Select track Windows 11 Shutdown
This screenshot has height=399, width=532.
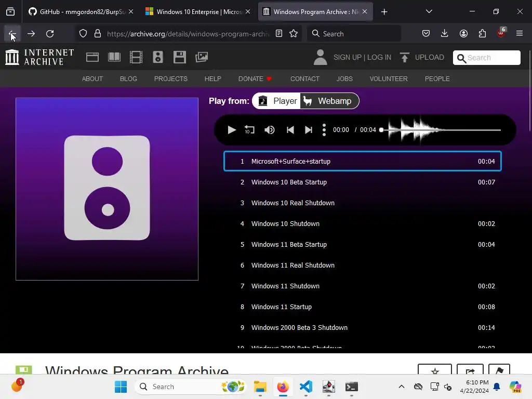pyautogui.click(x=362, y=286)
